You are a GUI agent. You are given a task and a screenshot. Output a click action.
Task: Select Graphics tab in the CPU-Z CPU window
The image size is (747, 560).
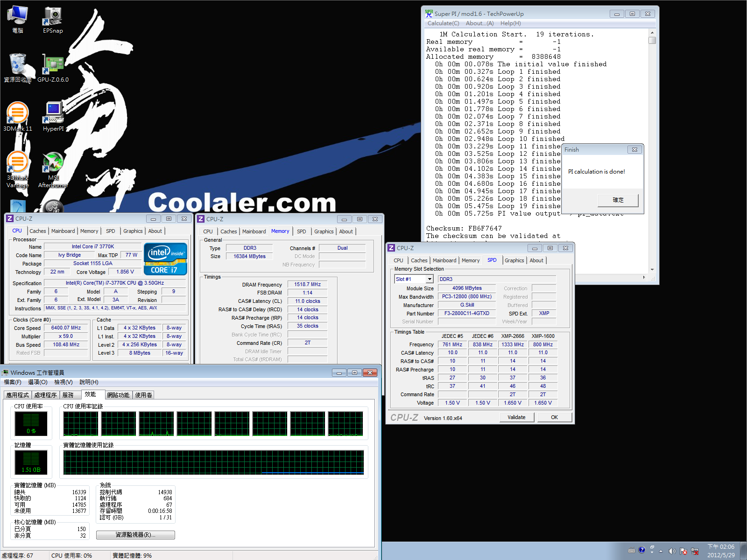(133, 231)
